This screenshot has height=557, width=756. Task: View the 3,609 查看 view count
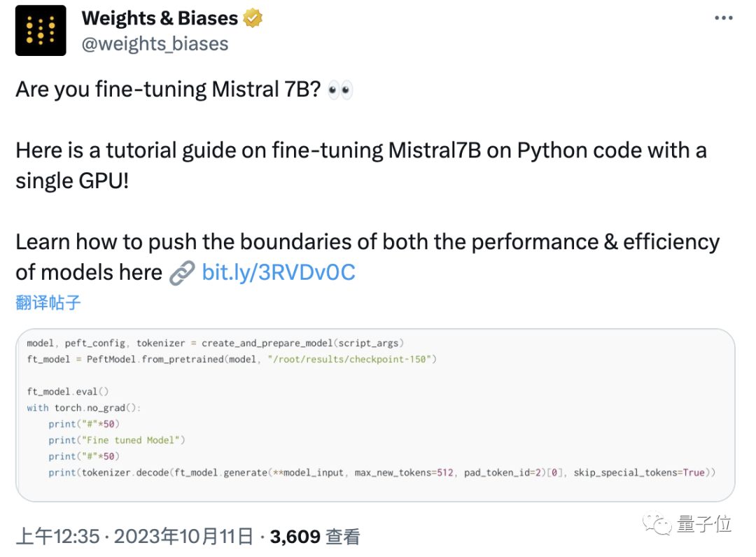315,537
